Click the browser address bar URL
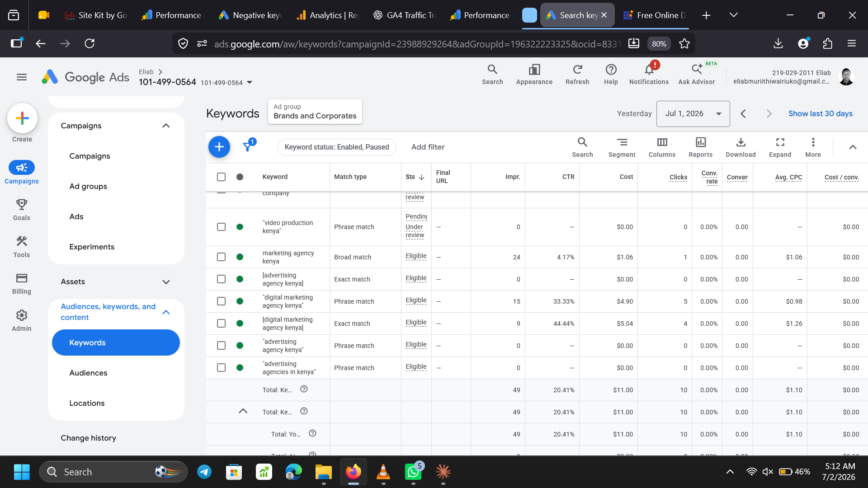 [x=418, y=44]
